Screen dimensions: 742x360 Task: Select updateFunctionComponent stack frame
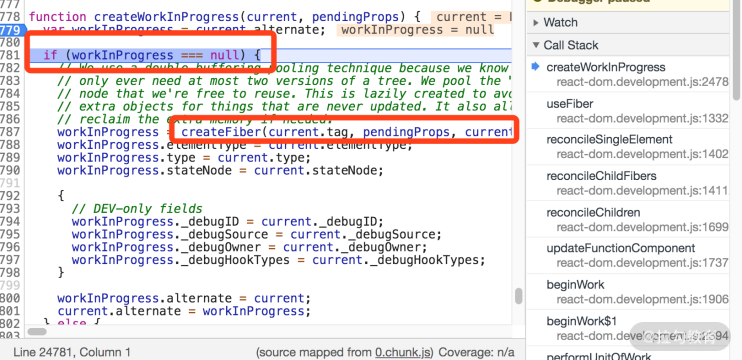pos(629,255)
